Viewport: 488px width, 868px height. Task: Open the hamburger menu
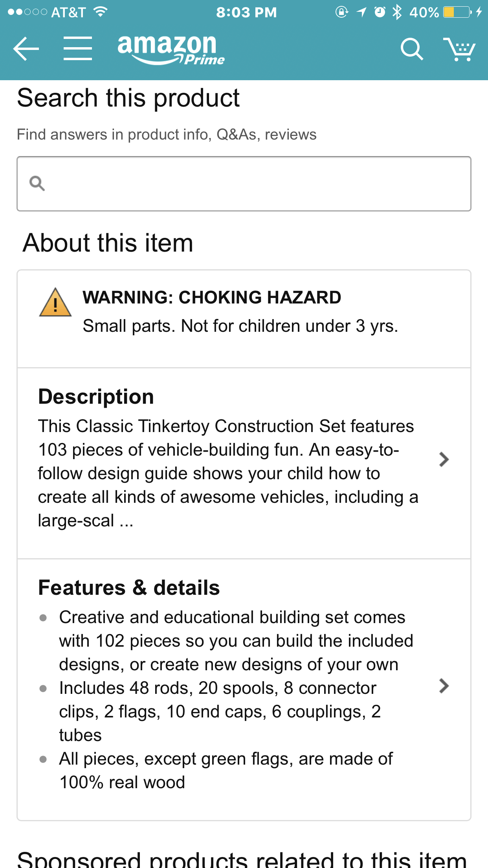pos(78,48)
